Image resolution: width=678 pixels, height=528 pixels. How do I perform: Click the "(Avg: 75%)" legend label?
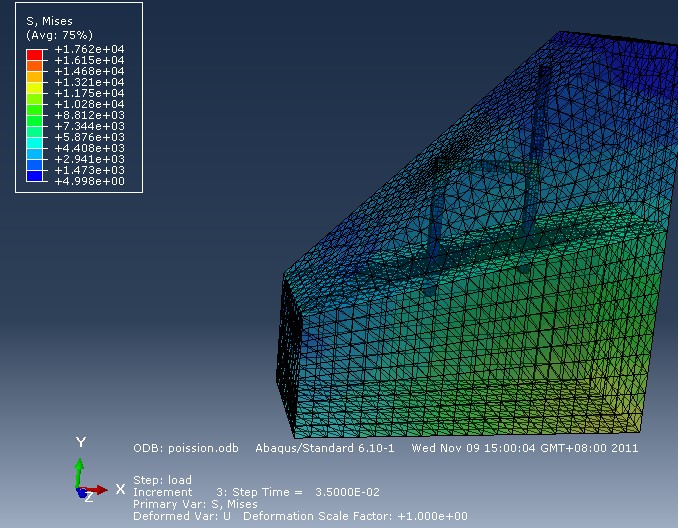(53, 34)
